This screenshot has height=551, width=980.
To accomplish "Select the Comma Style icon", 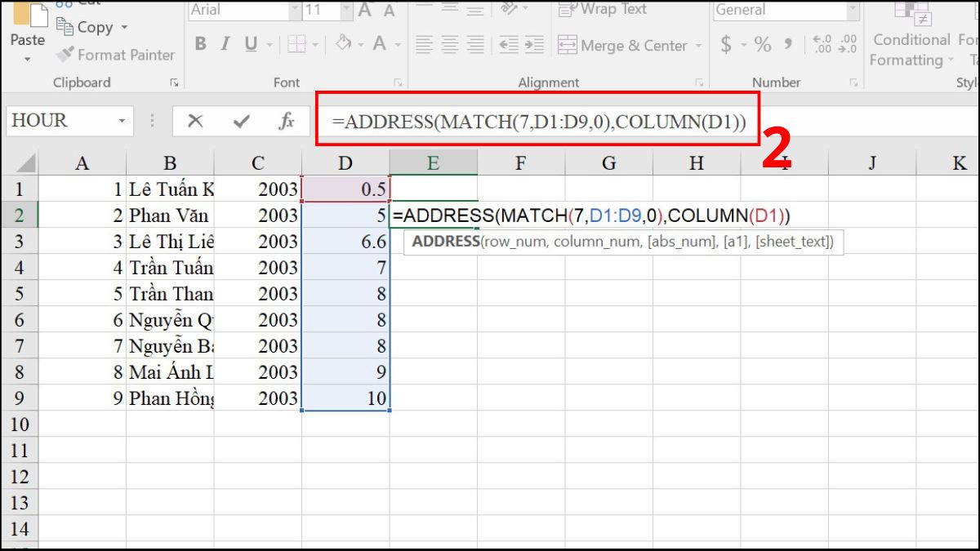I will point(787,45).
